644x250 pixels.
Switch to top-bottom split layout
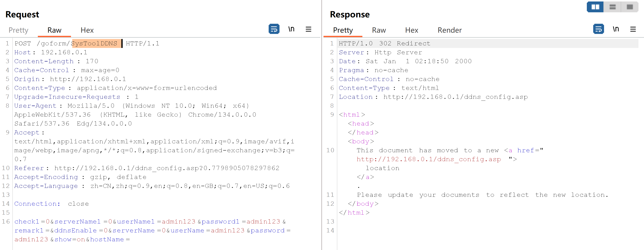613,7
